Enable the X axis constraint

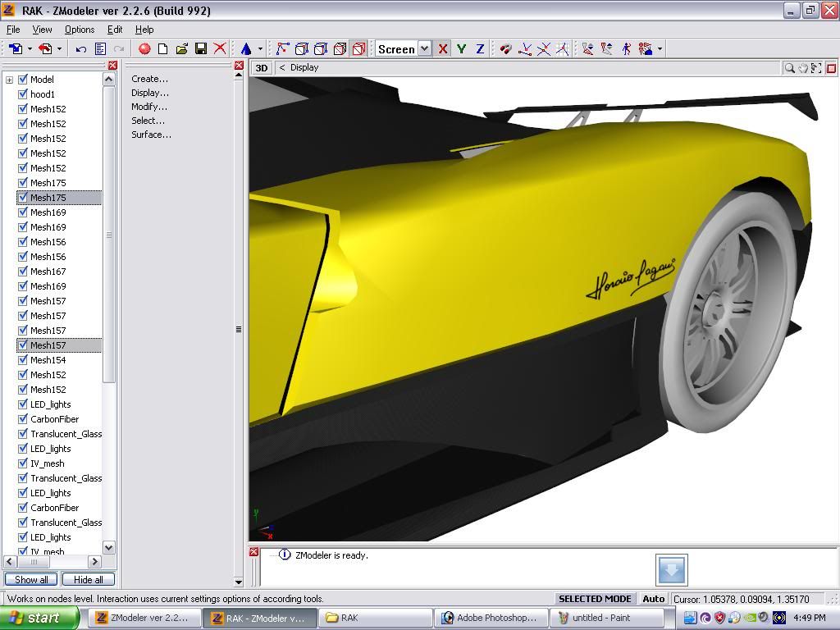pyautogui.click(x=443, y=49)
